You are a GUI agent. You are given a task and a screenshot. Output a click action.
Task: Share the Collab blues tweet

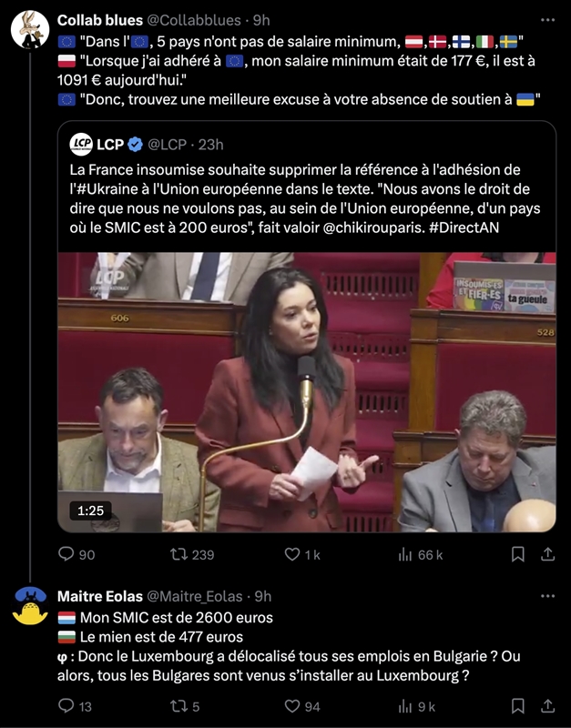coord(548,554)
